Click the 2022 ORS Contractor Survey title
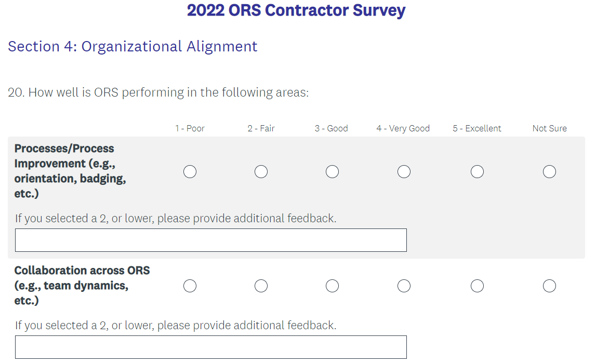The image size is (596, 364). (x=296, y=10)
